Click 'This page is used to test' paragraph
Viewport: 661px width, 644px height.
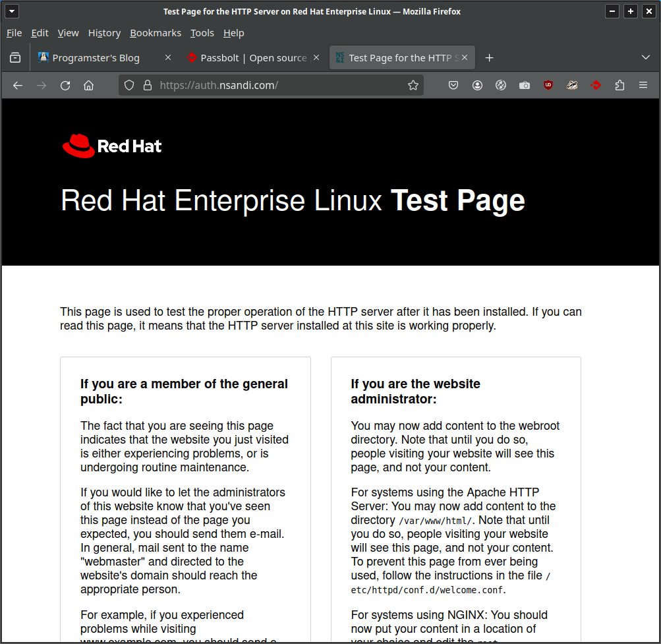pos(320,318)
